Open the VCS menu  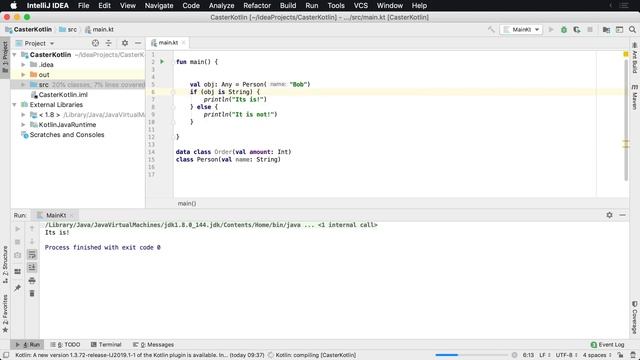tap(360, 5)
